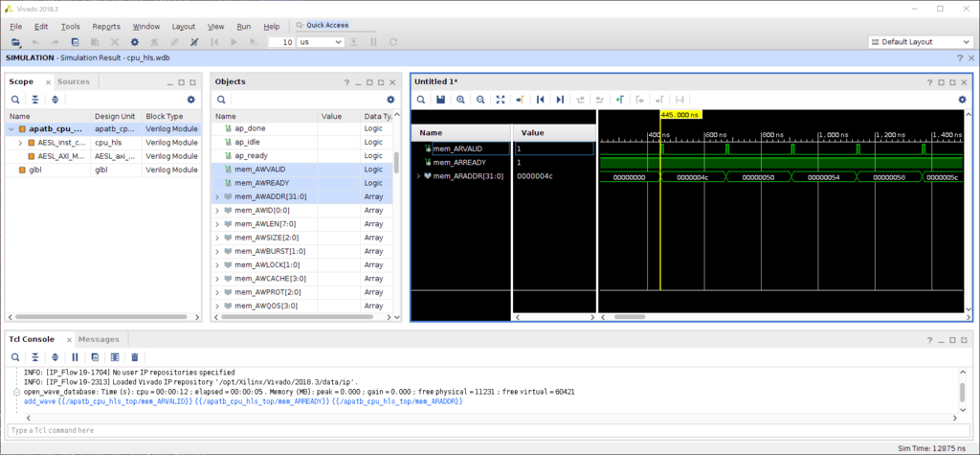This screenshot has height=455, width=980.
Task: Add a marker to waveform
Action: pyautogui.click(x=619, y=100)
